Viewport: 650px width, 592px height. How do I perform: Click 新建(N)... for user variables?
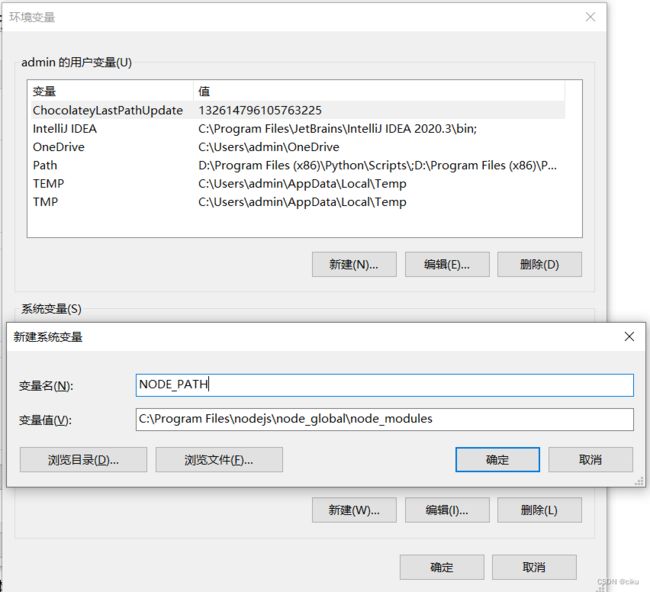[x=354, y=264]
